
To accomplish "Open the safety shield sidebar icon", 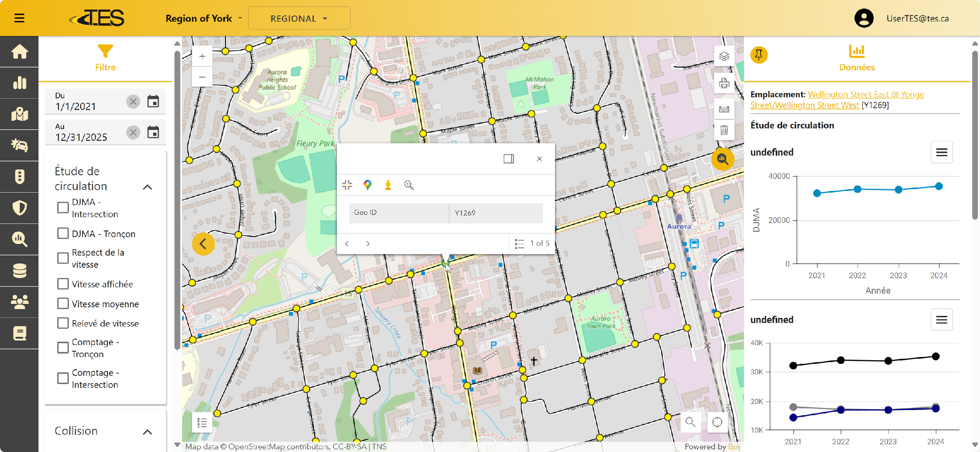I will click(x=19, y=208).
